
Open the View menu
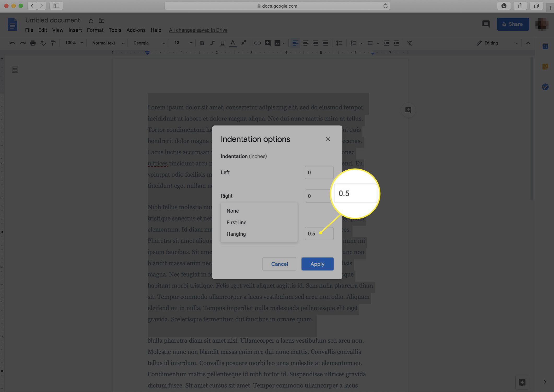(58, 30)
